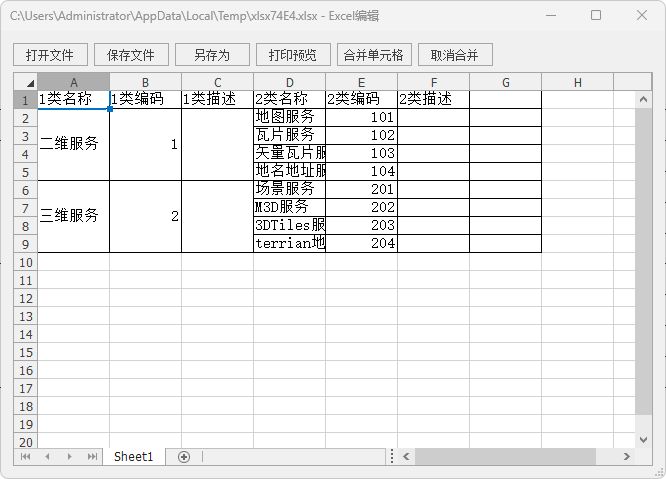The width and height of the screenshot is (666, 479).
Task: Click 取消合并 to unmerge cells
Action: pos(455,55)
